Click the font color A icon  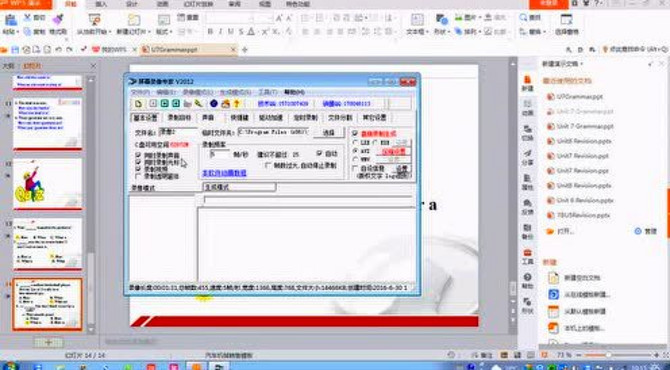251,32
